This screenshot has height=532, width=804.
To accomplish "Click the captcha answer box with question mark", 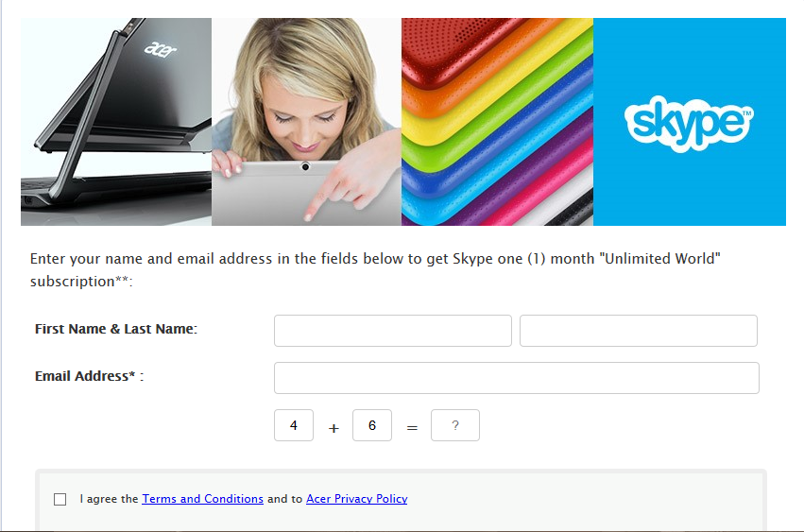I will 455,425.
